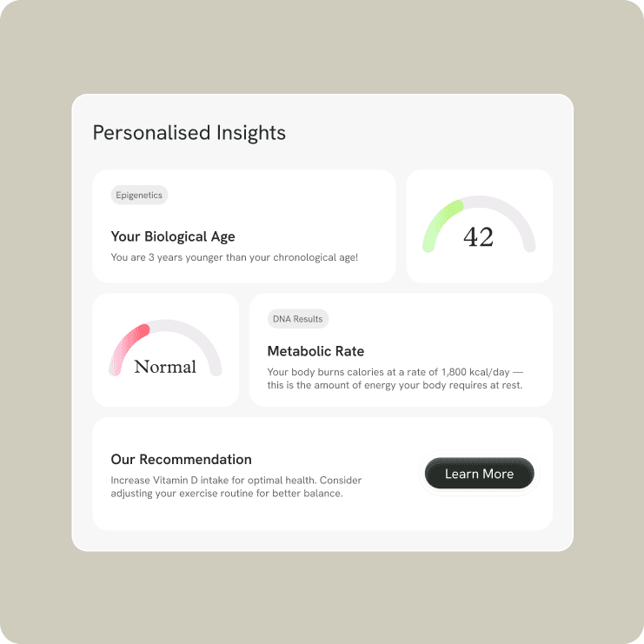Click the '3 years younger' description text

pyautogui.click(x=235, y=257)
